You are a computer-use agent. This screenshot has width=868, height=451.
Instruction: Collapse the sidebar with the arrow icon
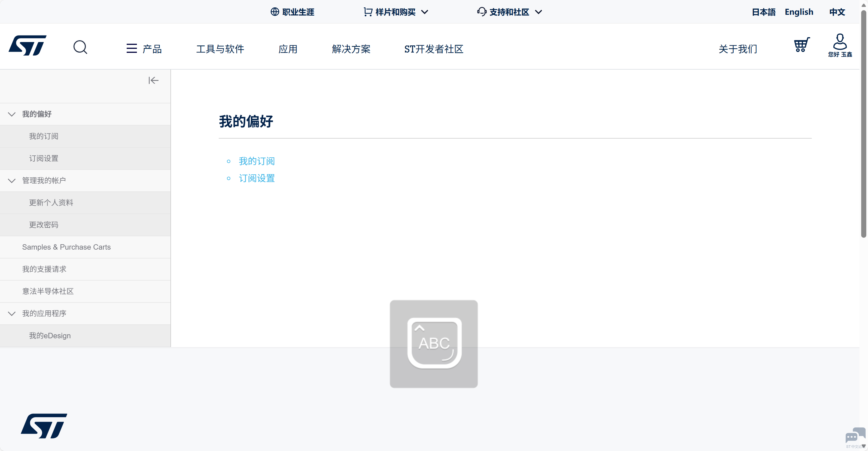click(x=153, y=80)
